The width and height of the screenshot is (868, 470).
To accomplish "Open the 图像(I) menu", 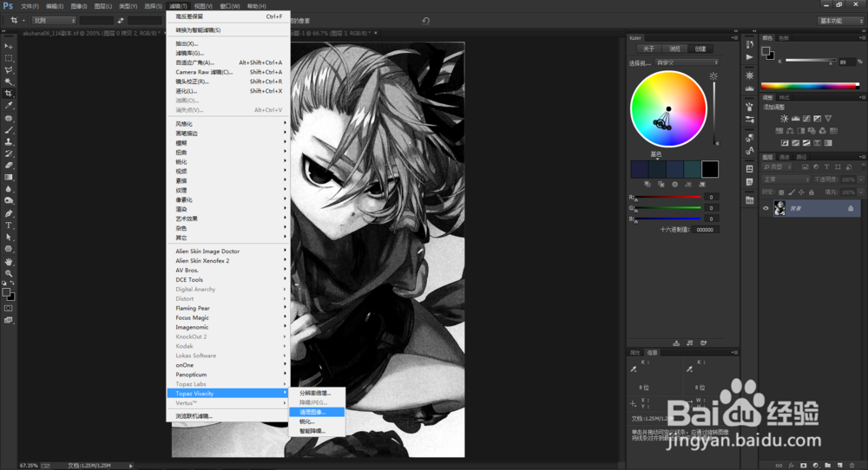I will click(x=79, y=6).
